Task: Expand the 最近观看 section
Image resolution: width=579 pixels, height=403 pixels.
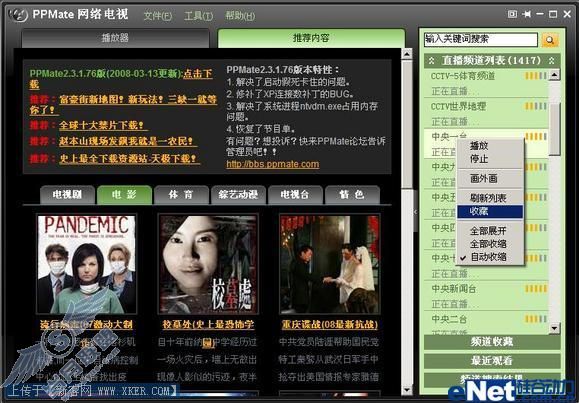Action: pyautogui.click(x=491, y=361)
